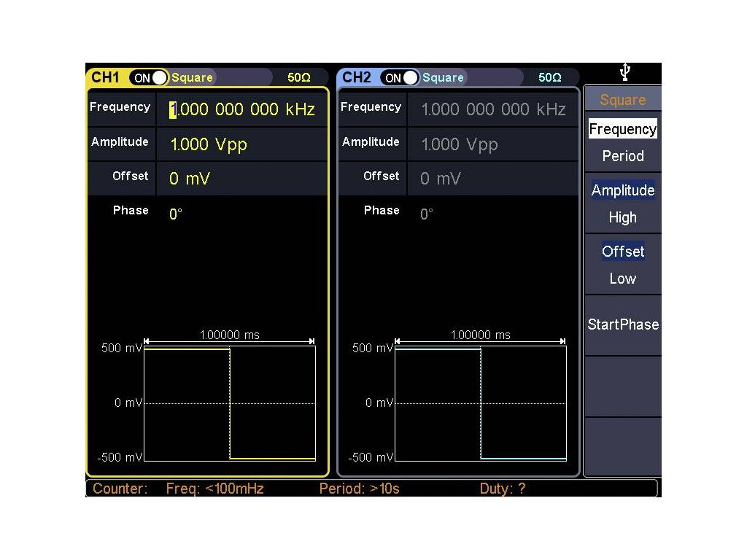Click CH2 50Ω load impedance label

(x=550, y=77)
